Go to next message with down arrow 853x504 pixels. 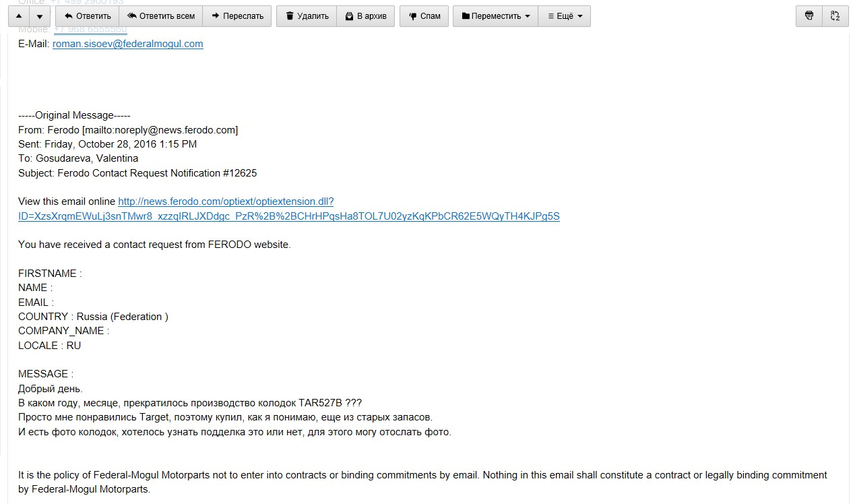(x=40, y=16)
